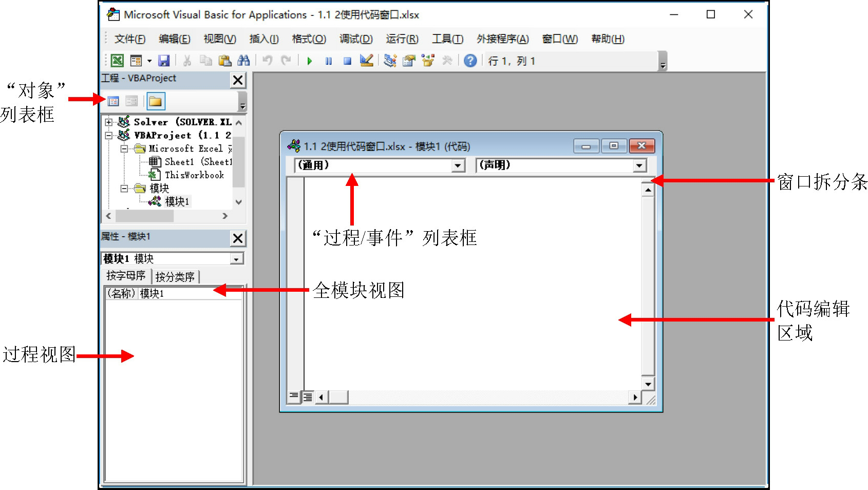868x490 pixels.
Task: Click the (名称) value field 模块1
Action: pyautogui.click(x=189, y=293)
